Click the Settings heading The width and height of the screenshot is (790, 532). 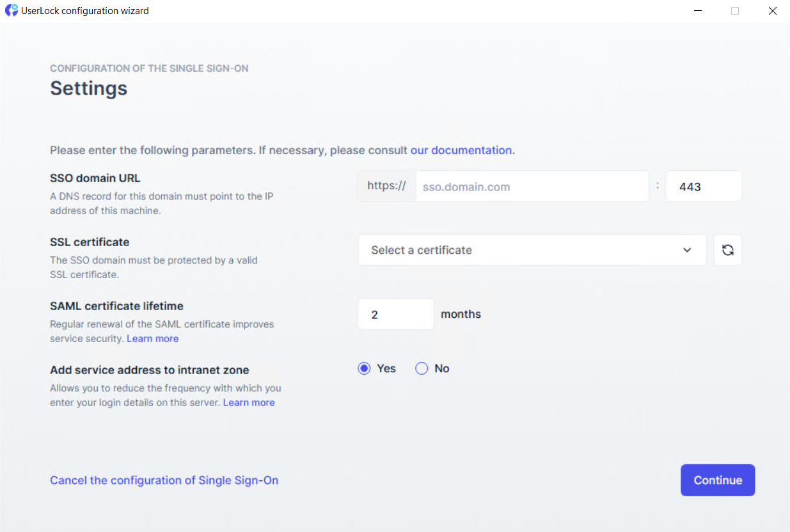coord(89,88)
